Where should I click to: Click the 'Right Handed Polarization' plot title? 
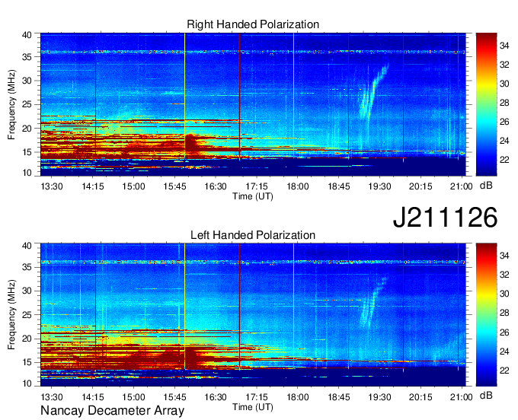pyautogui.click(x=253, y=24)
